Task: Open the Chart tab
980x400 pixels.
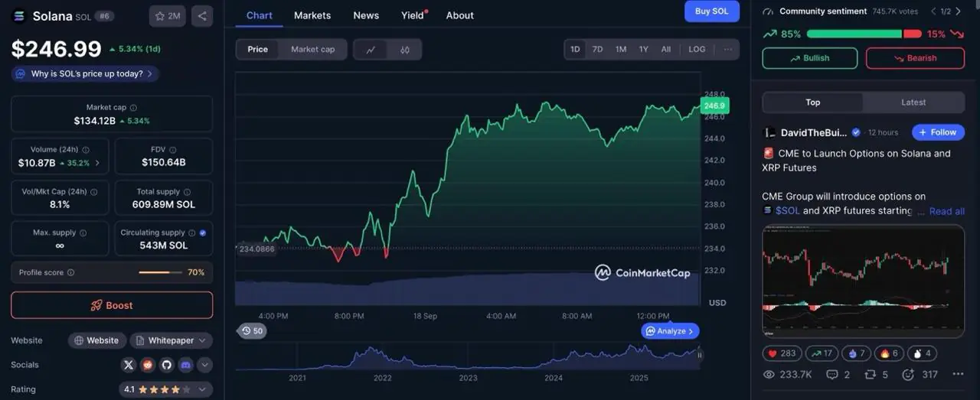Action: 260,15
